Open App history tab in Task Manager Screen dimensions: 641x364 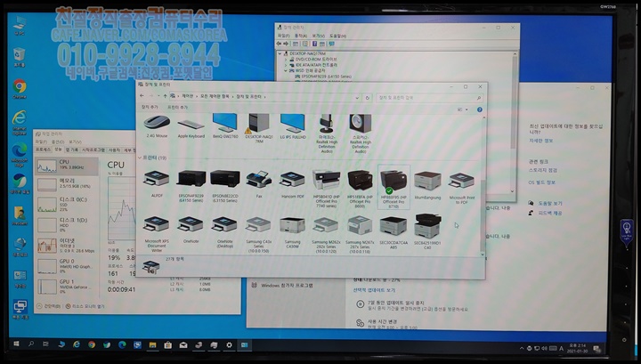tap(72, 150)
